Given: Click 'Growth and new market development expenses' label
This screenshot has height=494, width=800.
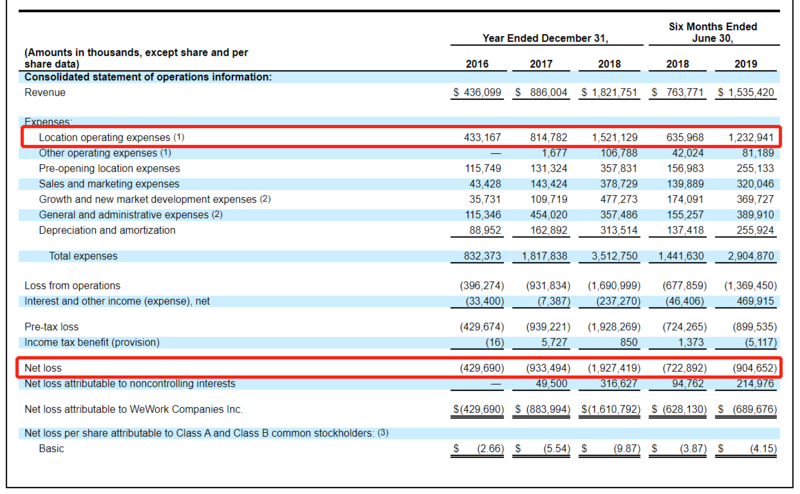Looking at the screenshot, I should pos(155,199).
